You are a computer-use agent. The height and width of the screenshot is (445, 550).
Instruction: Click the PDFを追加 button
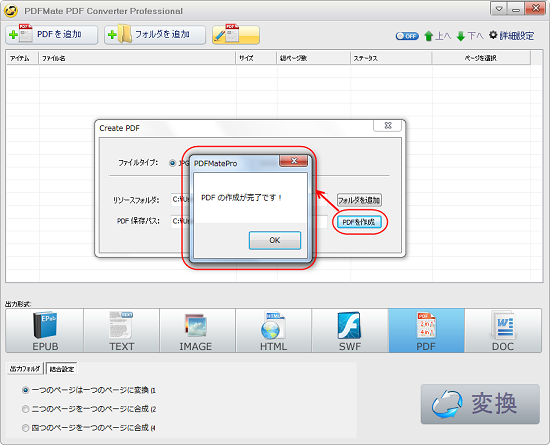point(52,35)
